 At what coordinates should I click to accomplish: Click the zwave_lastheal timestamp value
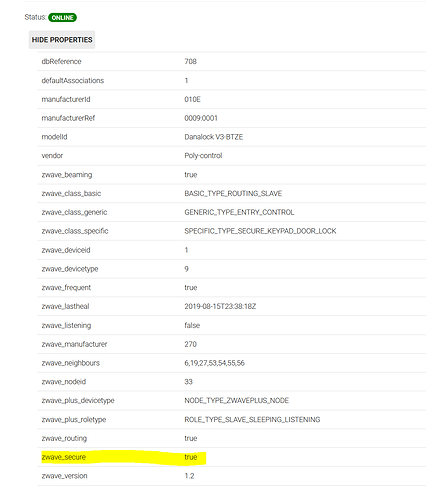click(x=220, y=306)
